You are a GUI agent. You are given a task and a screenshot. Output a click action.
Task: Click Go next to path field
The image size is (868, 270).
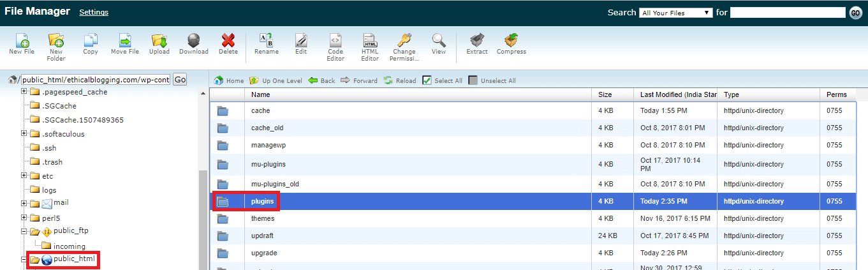tap(180, 80)
